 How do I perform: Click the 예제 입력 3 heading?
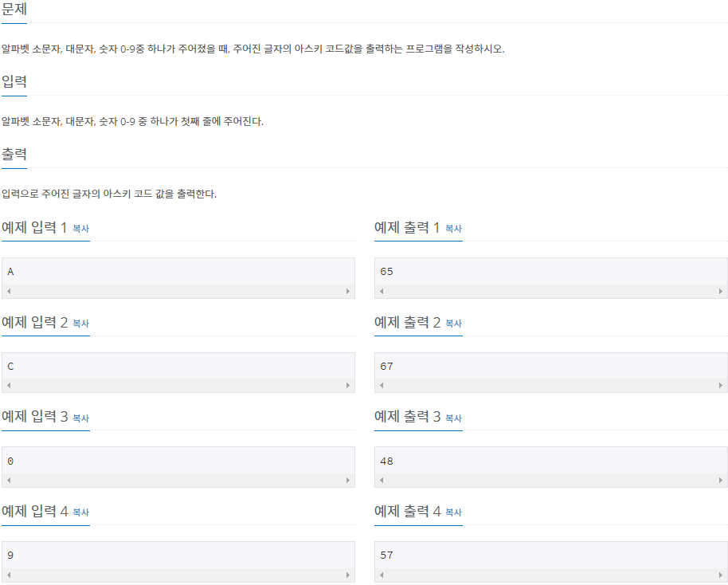click(x=35, y=416)
